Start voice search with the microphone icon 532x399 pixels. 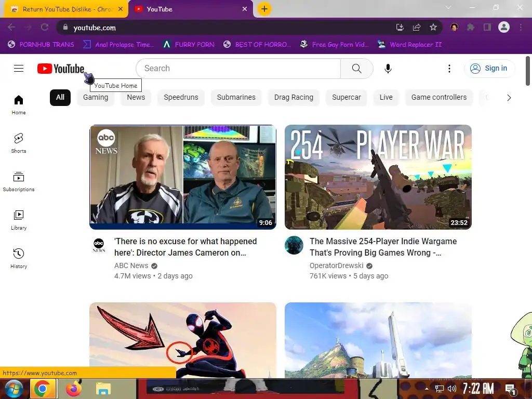pos(388,69)
